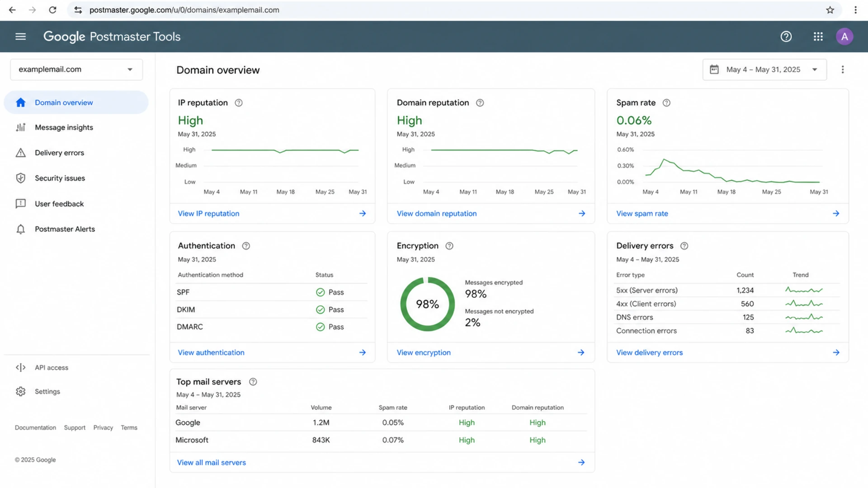Screen dimensions: 868x488
Task: Click arrow next to View spam rate
Action: click(836, 213)
